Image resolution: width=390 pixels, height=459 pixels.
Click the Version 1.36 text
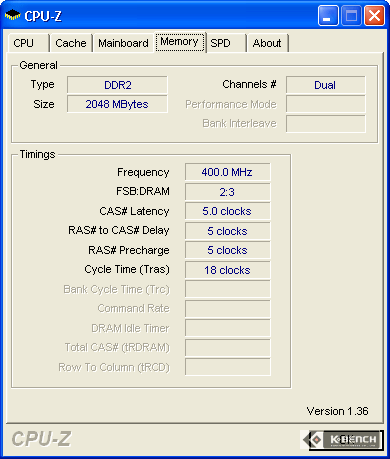pyautogui.click(x=337, y=411)
